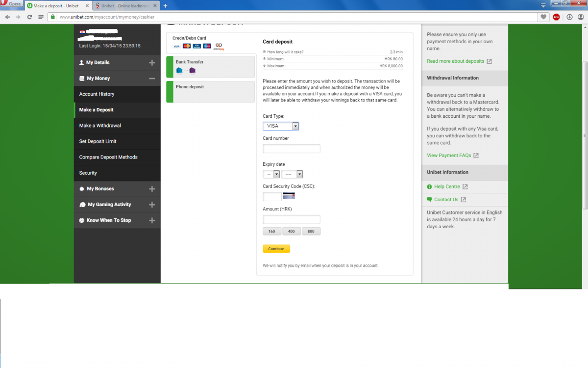Add the page to bookmarks with the heart icon
The width and height of the screenshot is (588, 368).
click(x=543, y=17)
